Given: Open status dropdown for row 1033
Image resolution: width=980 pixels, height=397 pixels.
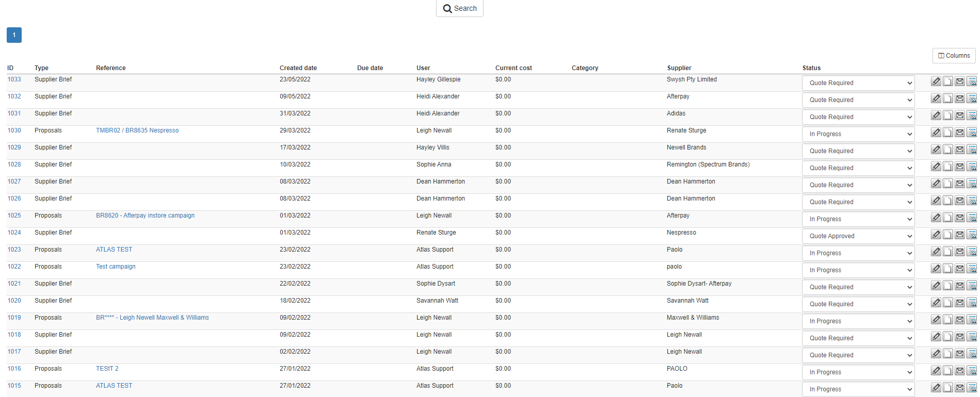Looking at the screenshot, I should point(858,83).
